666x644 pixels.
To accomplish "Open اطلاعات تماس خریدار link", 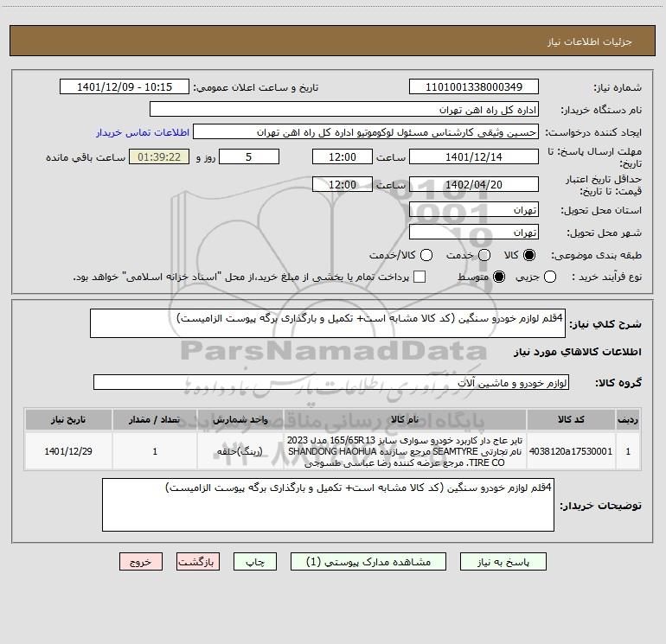I will coord(143,132).
